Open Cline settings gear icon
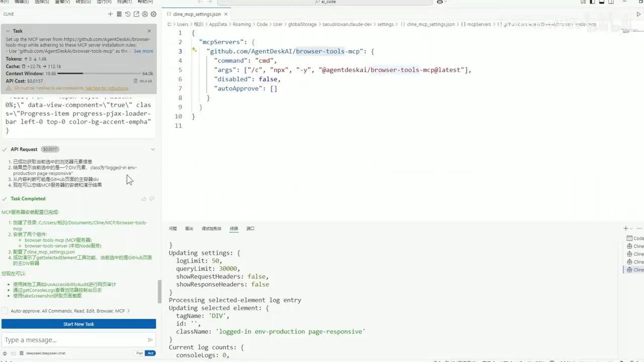Viewport: 644px width, 362px height. tap(154, 14)
